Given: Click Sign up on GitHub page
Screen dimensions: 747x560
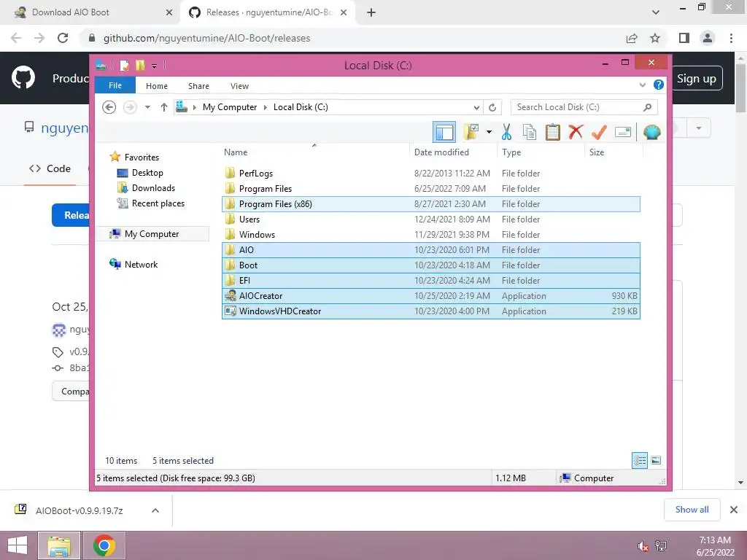Looking at the screenshot, I should (697, 79).
